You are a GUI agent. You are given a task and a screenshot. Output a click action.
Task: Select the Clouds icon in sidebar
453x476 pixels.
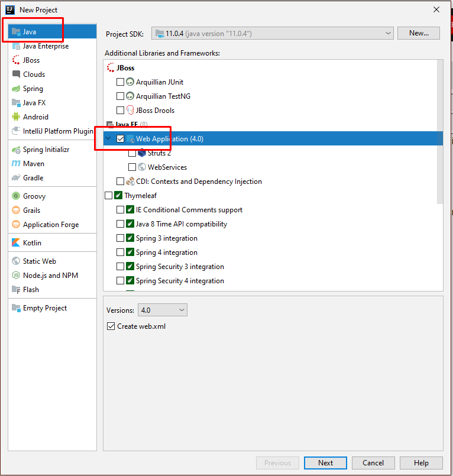16,74
